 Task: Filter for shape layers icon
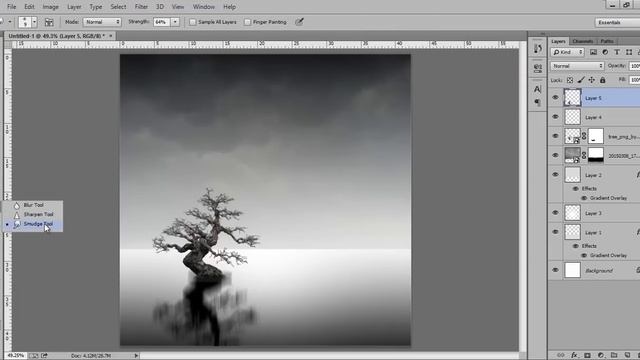click(x=629, y=52)
